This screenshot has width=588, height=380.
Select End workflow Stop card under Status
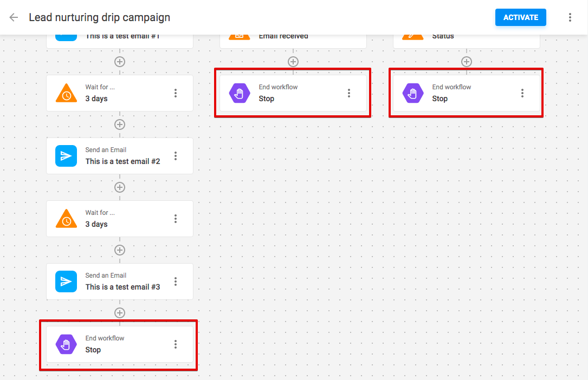[x=467, y=93]
